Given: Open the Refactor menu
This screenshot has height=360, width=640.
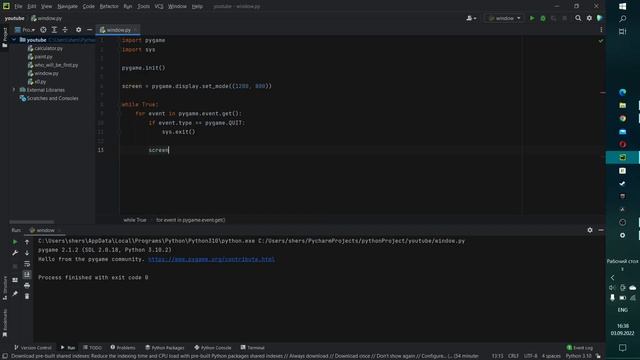Looking at the screenshot, I should point(109,7).
